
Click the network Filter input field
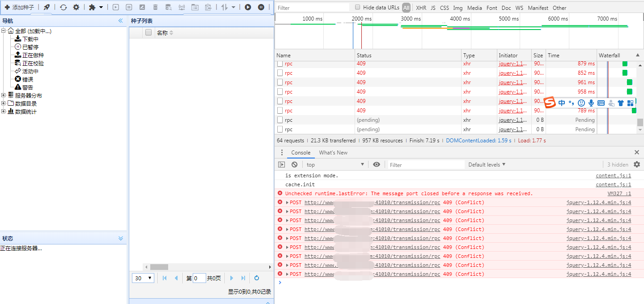tap(312, 8)
